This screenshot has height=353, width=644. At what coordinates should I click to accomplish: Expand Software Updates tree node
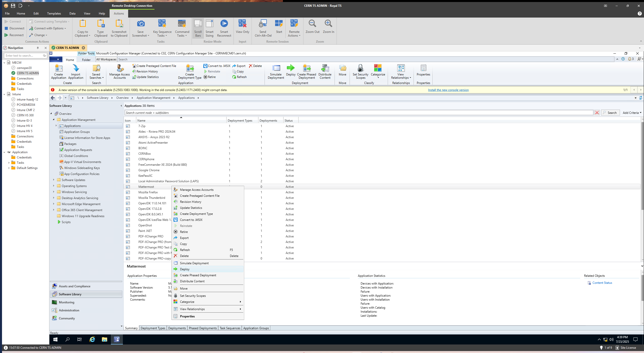(54, 180)
